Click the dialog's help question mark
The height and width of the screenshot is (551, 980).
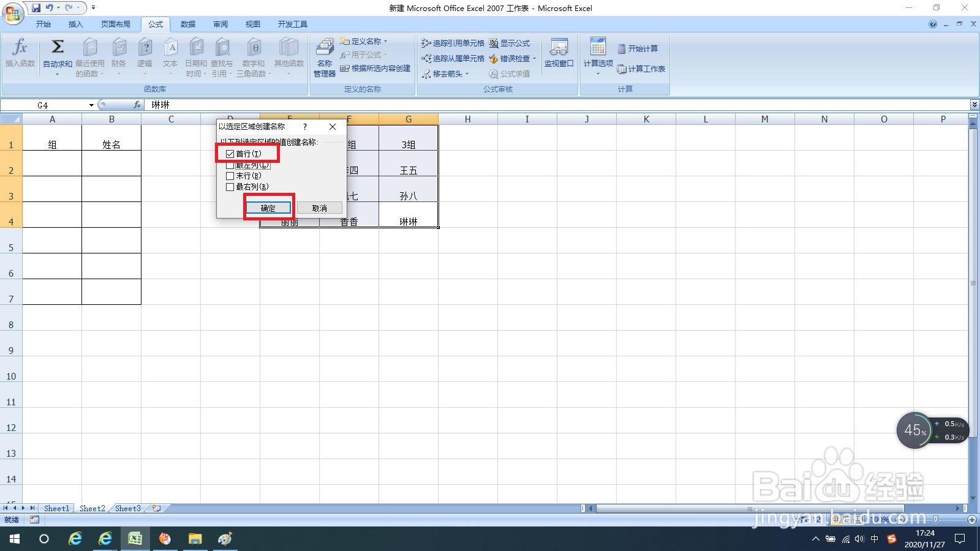coord(305,127)
